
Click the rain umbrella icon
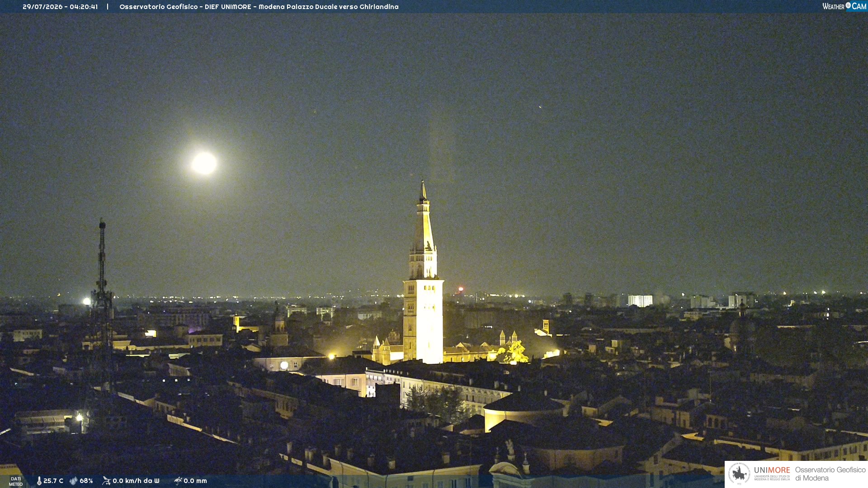pos(178,481)
